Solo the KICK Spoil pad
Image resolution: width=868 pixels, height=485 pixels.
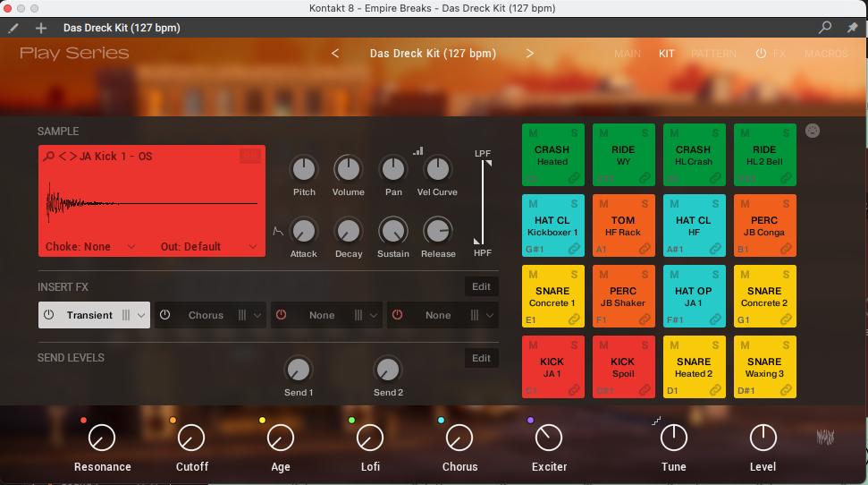point(645,345)
